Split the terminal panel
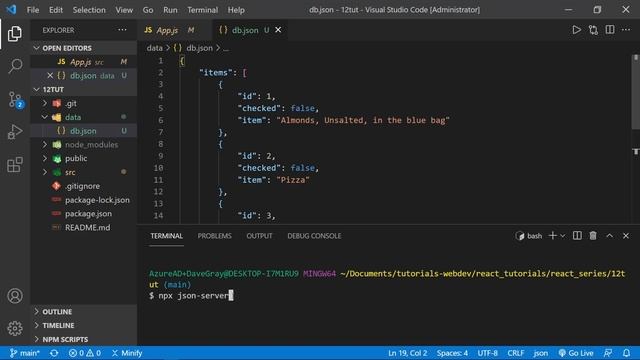The width and height of the screenshot is (640, 360). pyautogui.click(x=577, y=236)
